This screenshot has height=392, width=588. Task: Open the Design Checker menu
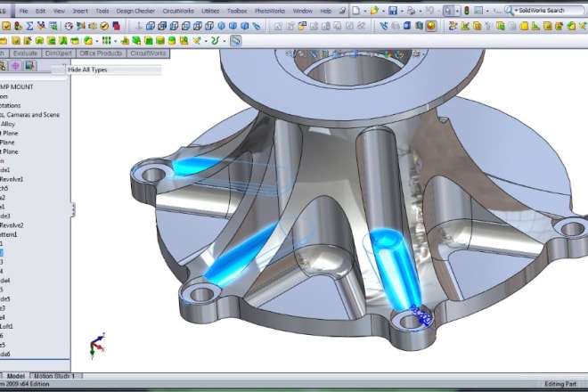pos(135,11)
